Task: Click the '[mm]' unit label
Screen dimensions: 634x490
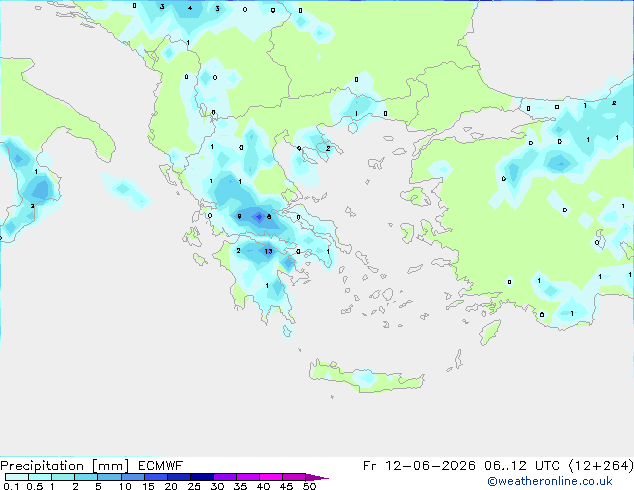Action: coord(110,466)
